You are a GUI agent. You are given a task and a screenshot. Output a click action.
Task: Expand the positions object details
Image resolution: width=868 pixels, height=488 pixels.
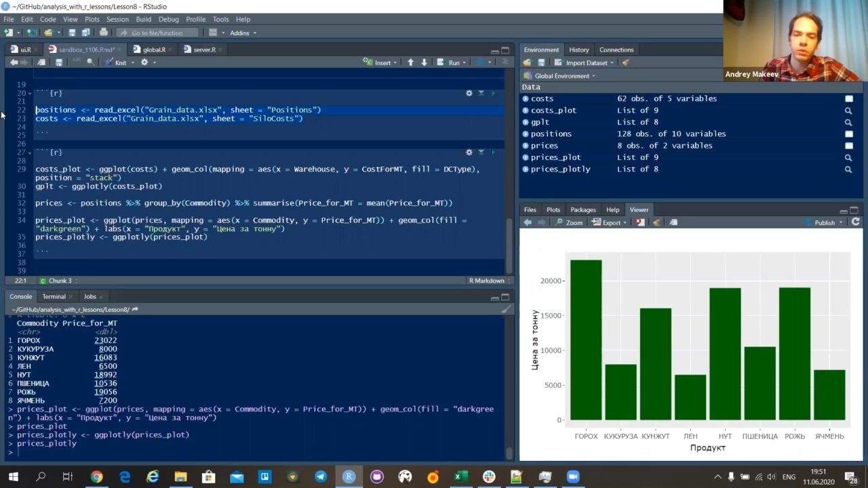tap(526, 134)
